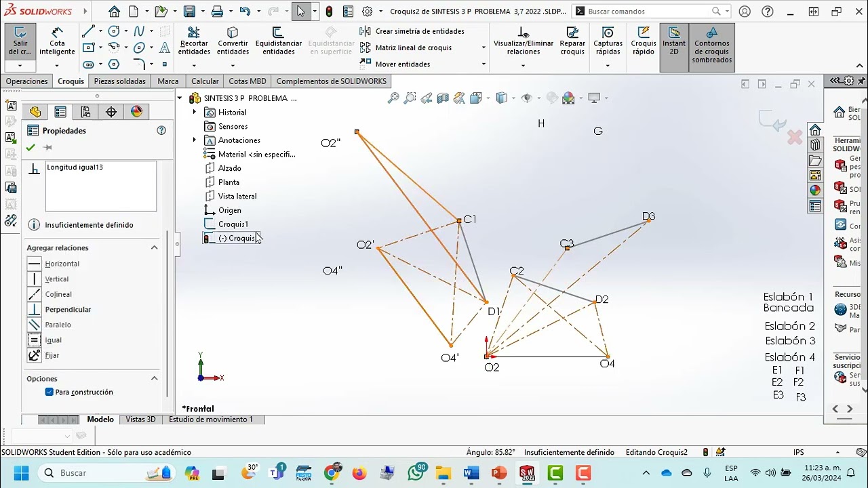This screenshot has width=868, height=488.
Task: Switch to Piezas soldadas tab
Action: (119, 81)
